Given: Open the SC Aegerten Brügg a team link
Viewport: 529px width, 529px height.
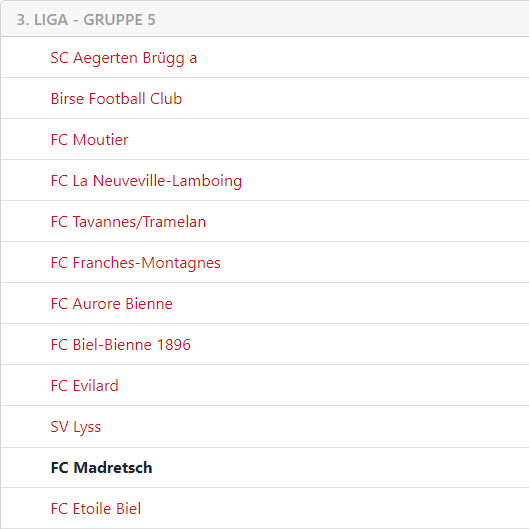Looking at the screenshot, I should pos(123,58).
